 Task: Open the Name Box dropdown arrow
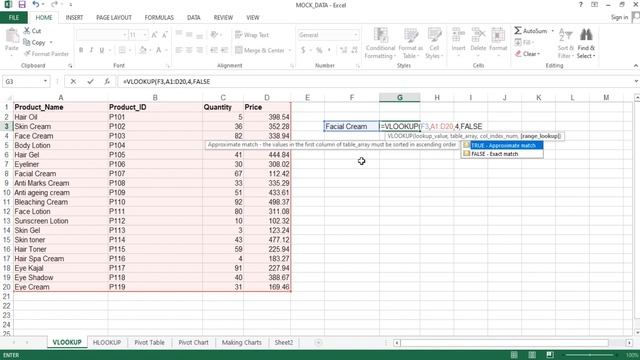pos(45,82)
